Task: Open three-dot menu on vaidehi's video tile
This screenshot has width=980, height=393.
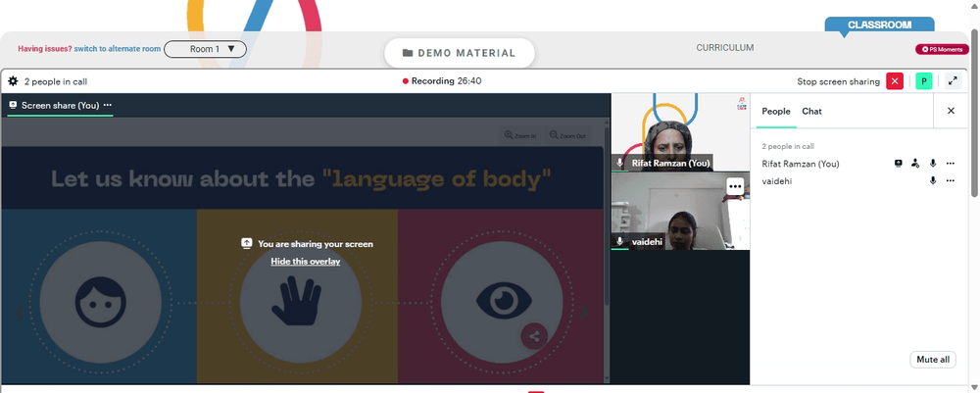Action: tap(735, 186)
